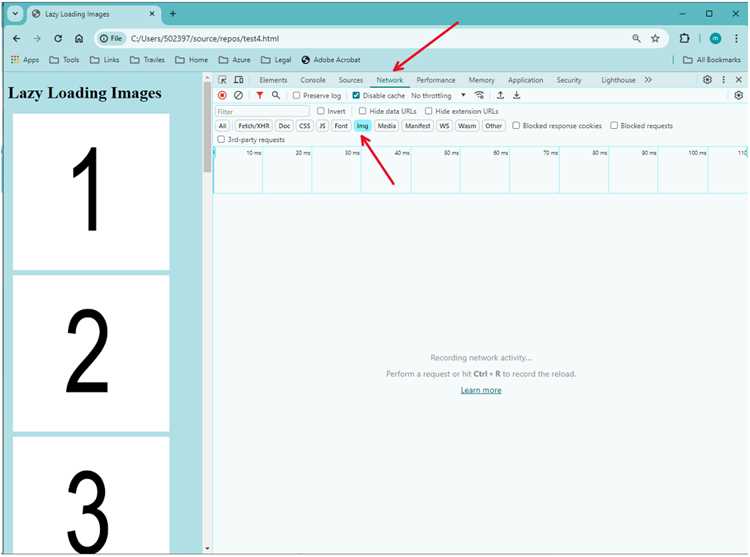Viewport: 750px width, 557px height.
Task: Open DevTools settings gear icon
Action: pos(707,80)
